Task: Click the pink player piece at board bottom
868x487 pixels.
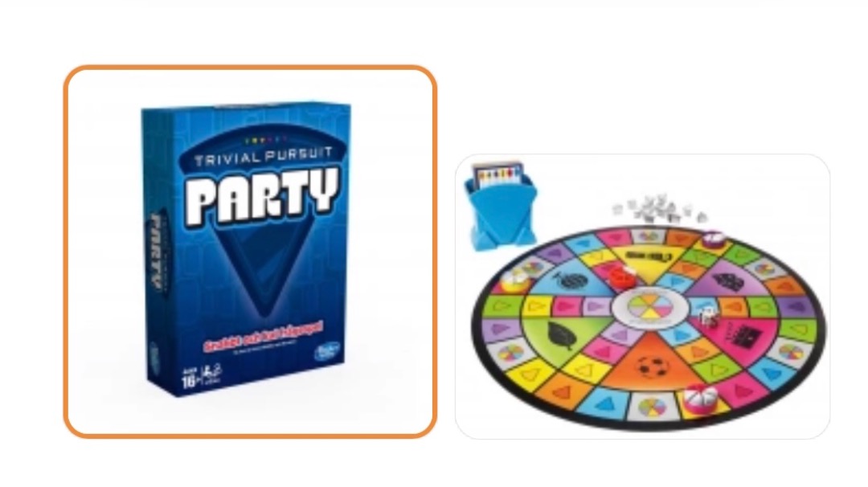Action: point(699,399)
